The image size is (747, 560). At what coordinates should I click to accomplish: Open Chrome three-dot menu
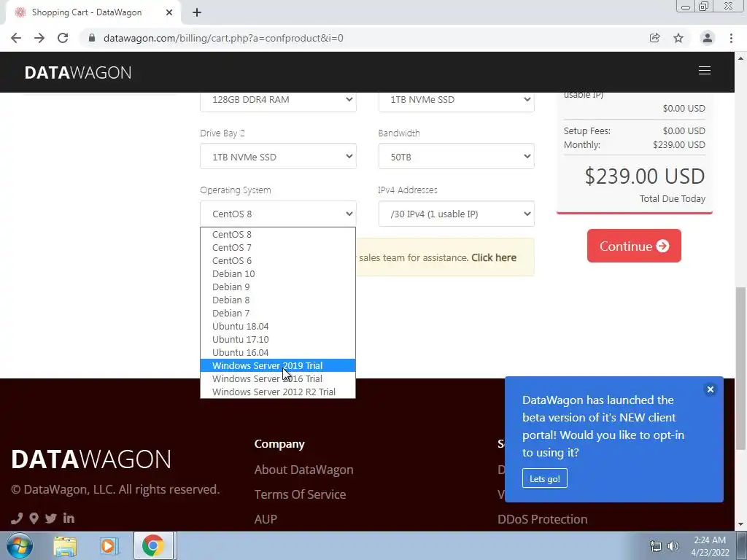click(731, 38)
